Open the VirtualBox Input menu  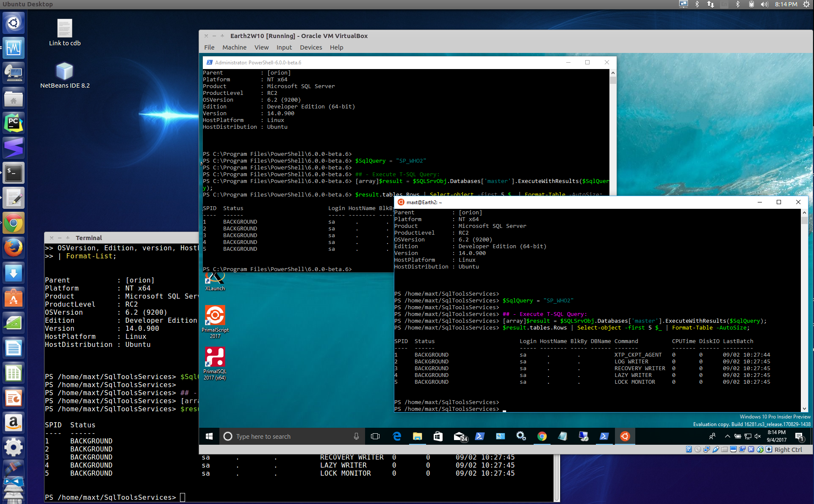[x=284, y=47]
